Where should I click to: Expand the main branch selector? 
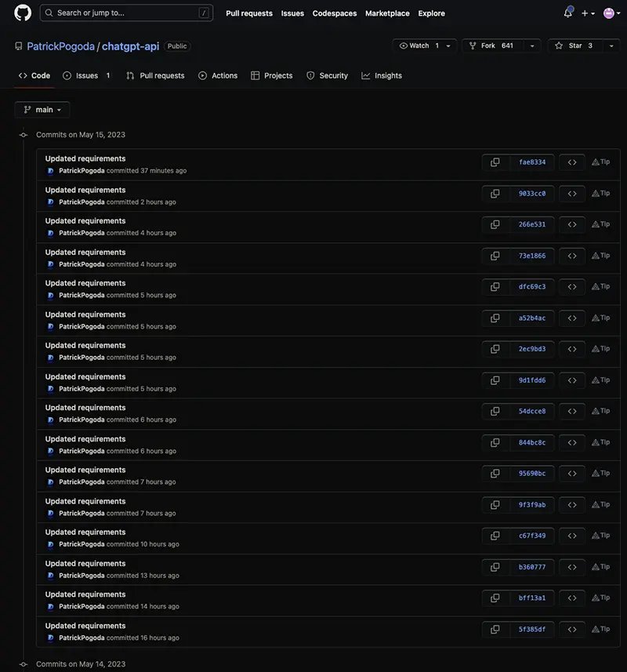(x=42, y=110)
